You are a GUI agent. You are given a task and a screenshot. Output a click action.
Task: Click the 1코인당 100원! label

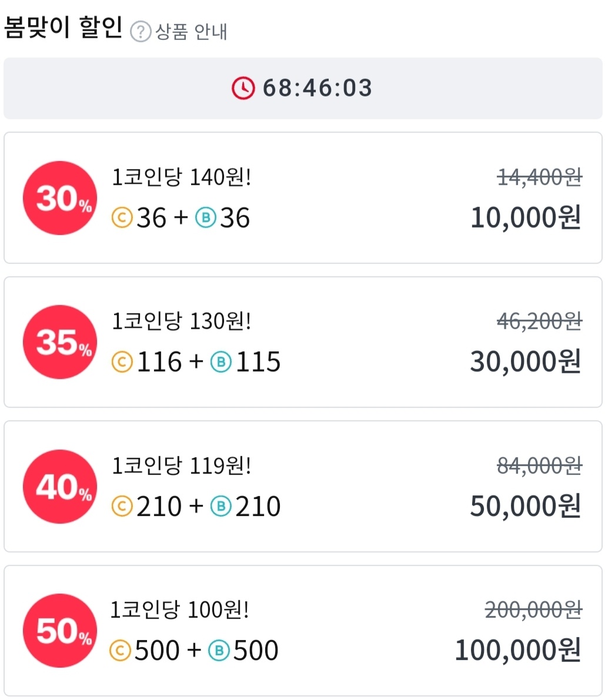click(179, 610)
